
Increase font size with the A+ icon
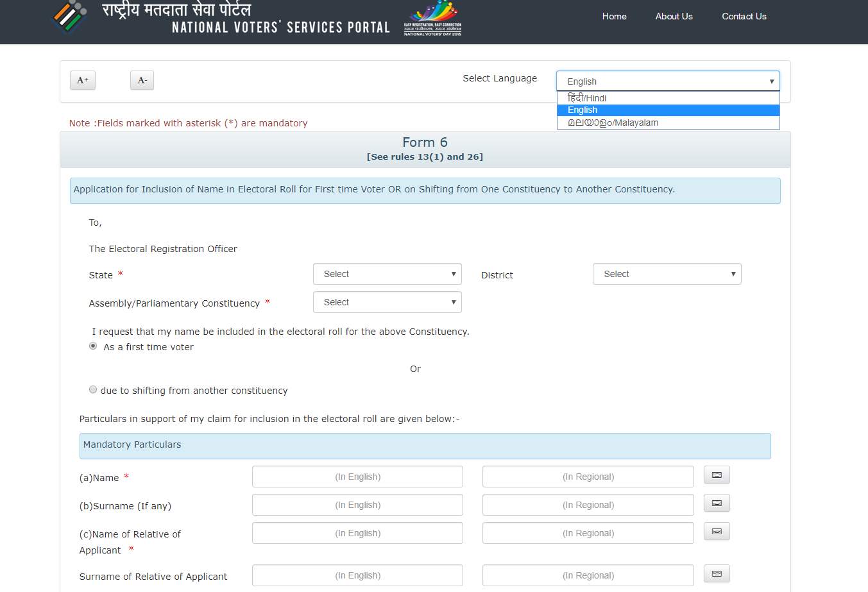click(82, 80)
